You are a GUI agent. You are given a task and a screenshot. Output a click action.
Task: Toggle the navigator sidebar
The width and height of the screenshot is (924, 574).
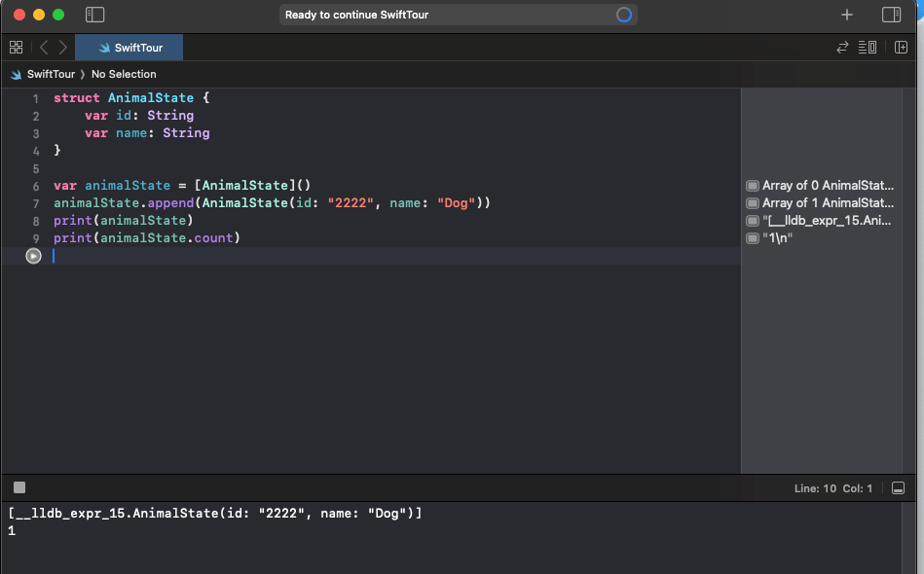coord(94,15)
